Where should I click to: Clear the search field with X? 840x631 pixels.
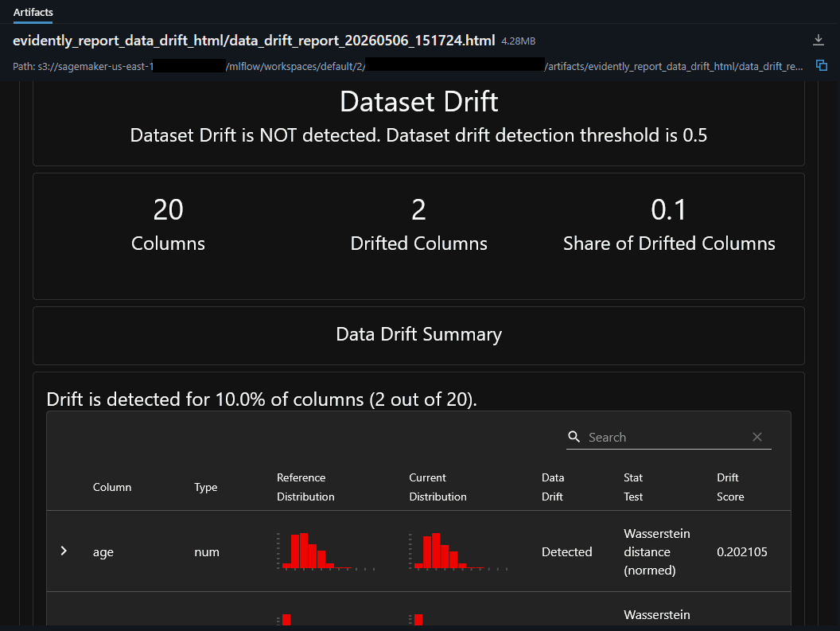click(757, 437)
